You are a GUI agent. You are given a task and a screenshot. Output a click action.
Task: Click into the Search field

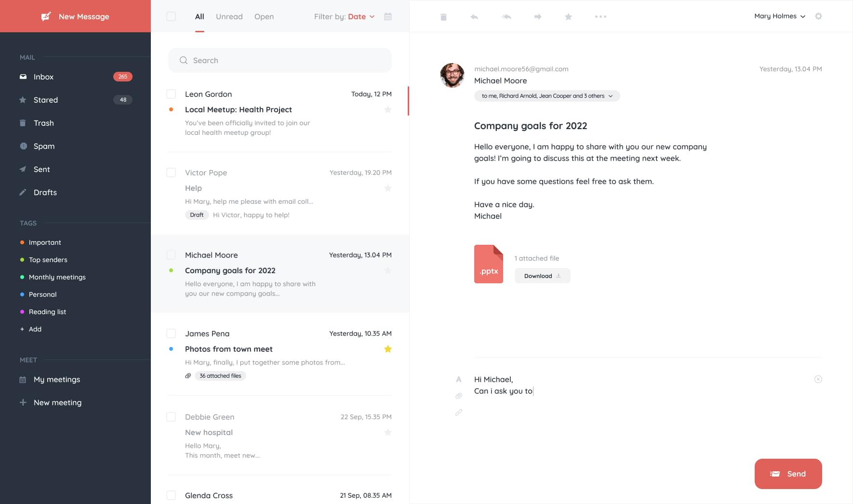pyautogui.click(x=280, y=60)
